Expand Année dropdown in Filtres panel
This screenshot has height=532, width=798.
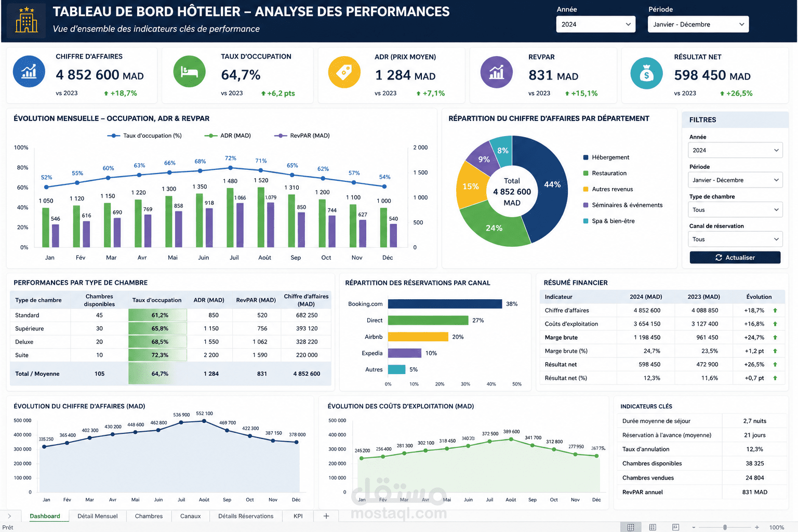(x=735, y=150)
